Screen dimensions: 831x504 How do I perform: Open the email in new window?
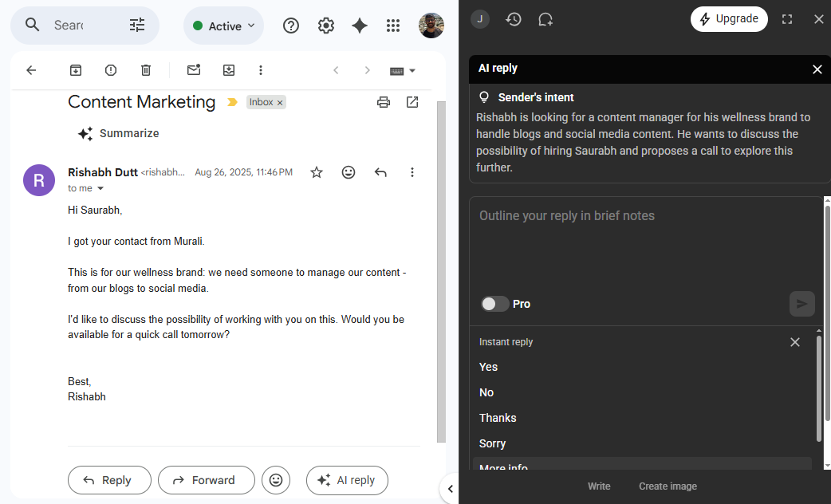(x=412, y=102)
